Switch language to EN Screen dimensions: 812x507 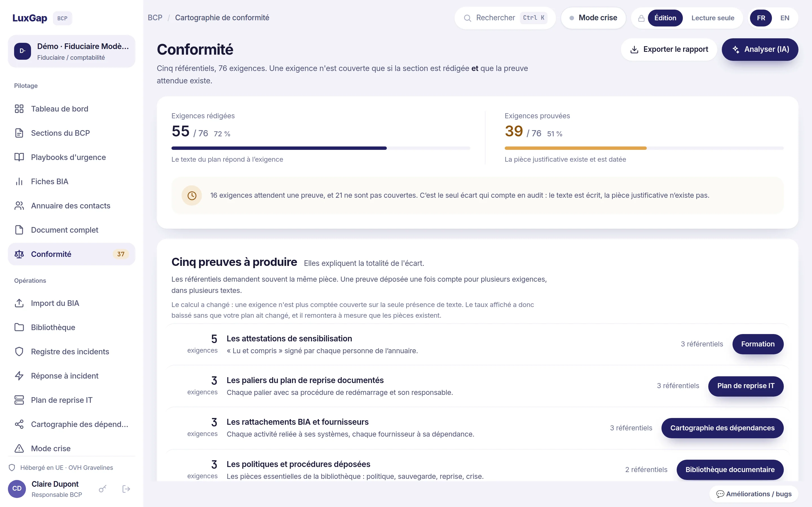784,18
